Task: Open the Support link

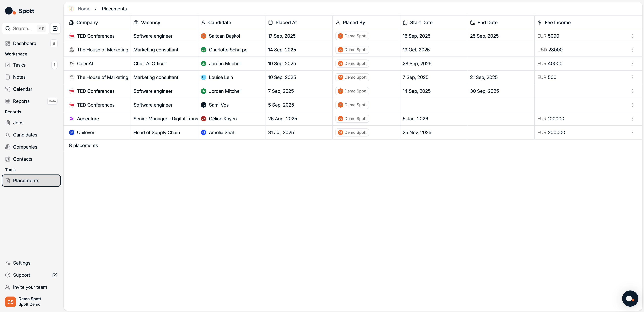Action: tap(31, 275)
